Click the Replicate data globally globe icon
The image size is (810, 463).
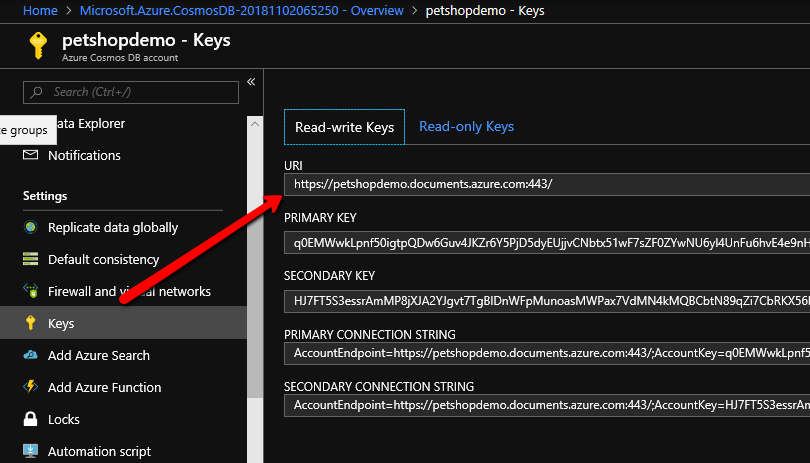click(30, 227)
